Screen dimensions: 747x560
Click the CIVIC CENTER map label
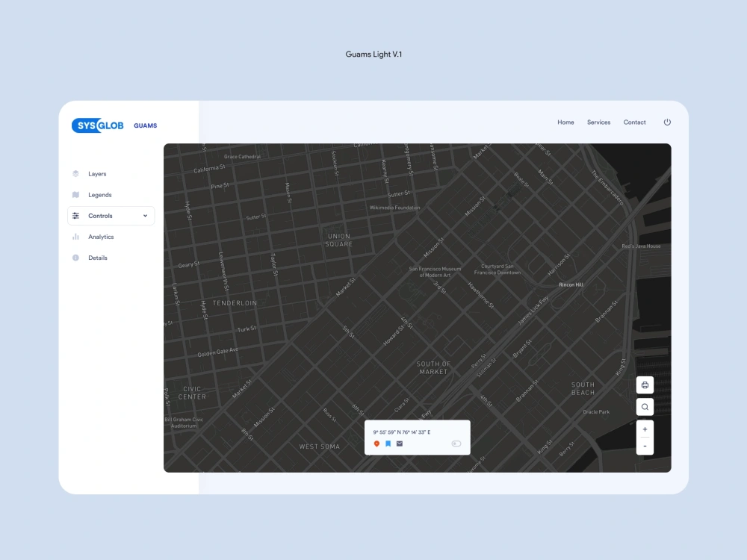[192, 393]
